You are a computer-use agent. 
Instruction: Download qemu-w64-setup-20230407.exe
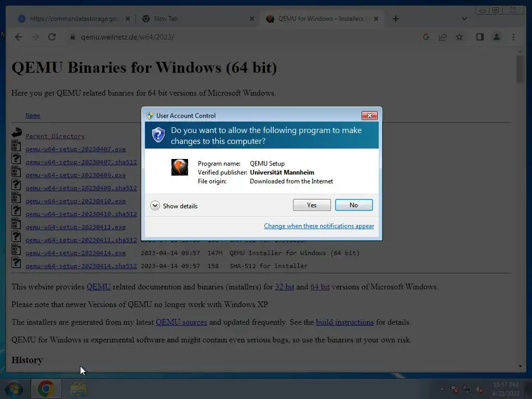tap(75, 149)
